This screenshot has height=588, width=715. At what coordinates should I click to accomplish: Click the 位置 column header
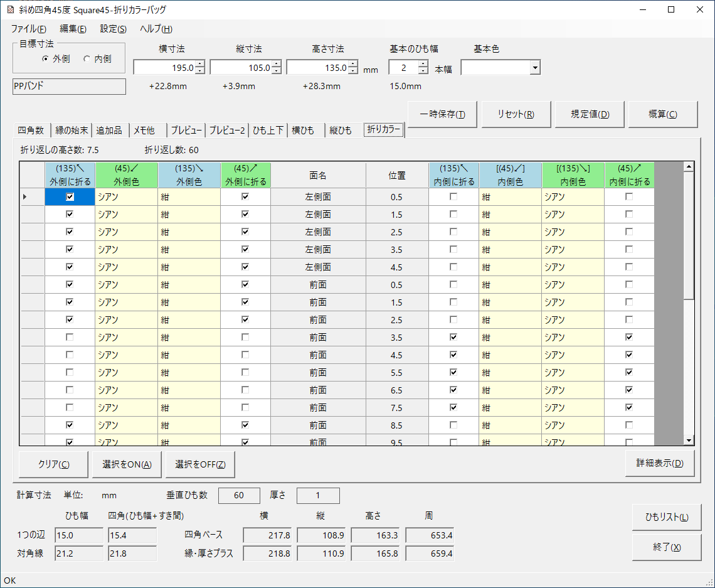pyautogui.click(x=397, y=175)
